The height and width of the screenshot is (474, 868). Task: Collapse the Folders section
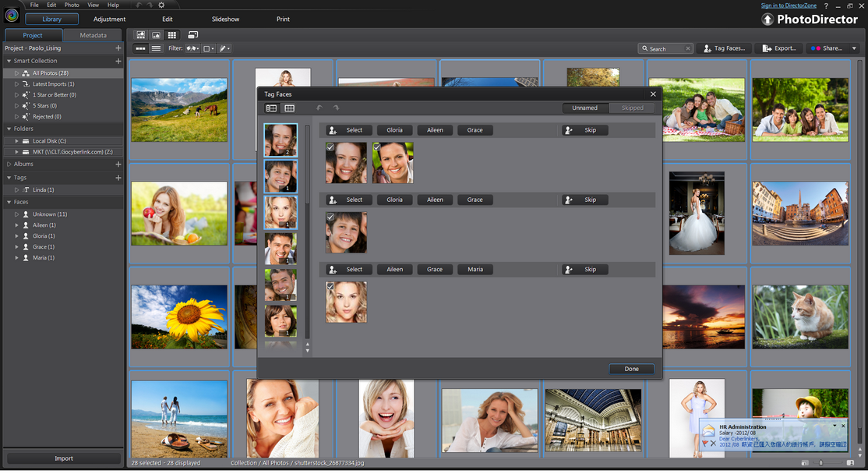(9, 129)
